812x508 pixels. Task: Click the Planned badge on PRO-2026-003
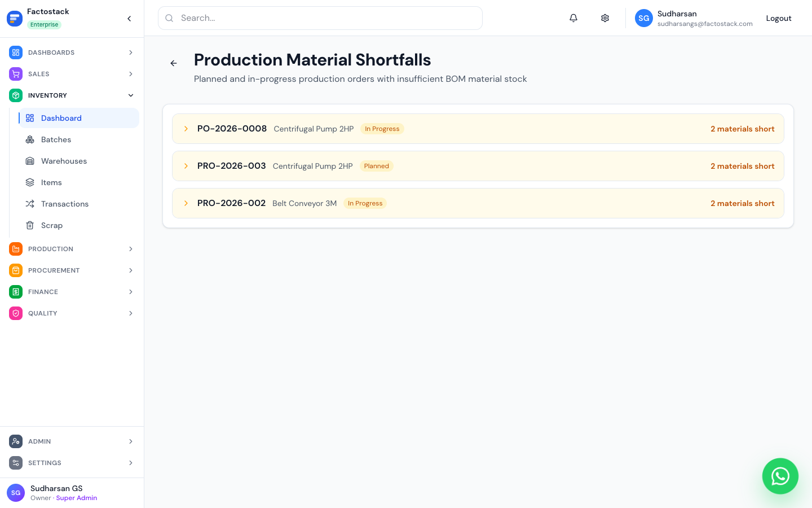point(376,166)
